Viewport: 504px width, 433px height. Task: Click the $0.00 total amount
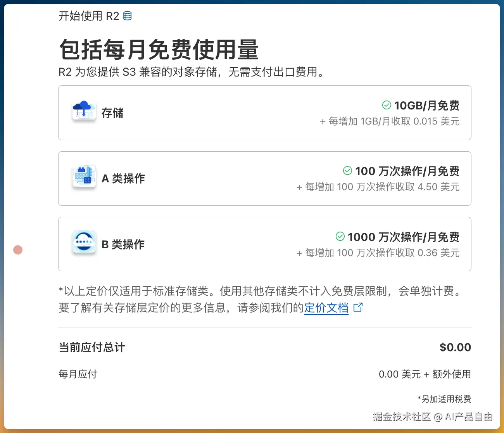point(455,347)
